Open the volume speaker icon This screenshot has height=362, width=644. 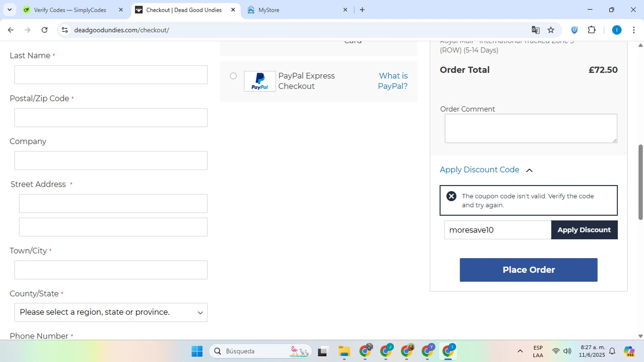pyautogui.click(x=567, y=351)
